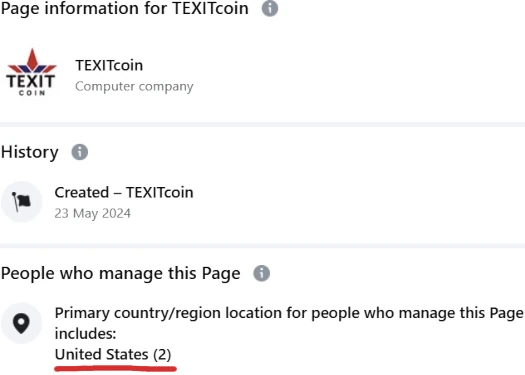Click the red underline below United States
The image size is (525, 375).
pos(116,369)
